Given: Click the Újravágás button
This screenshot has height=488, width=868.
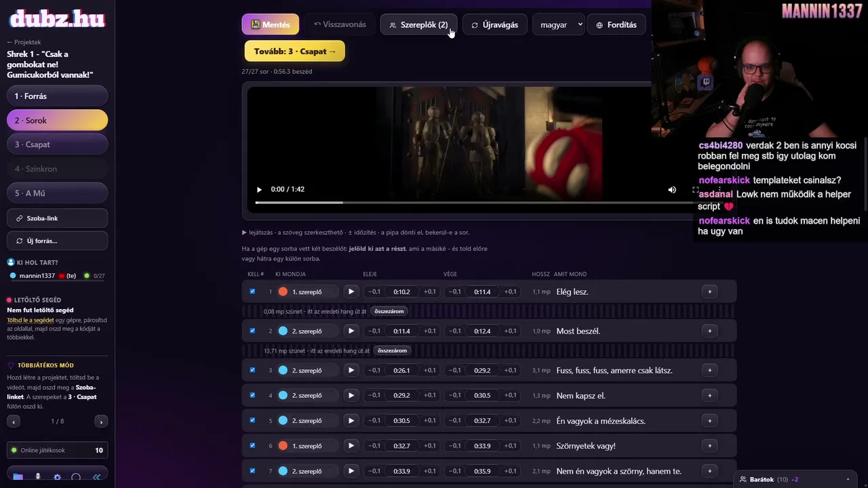Looking at the screenshot, I should coord(495,24).
